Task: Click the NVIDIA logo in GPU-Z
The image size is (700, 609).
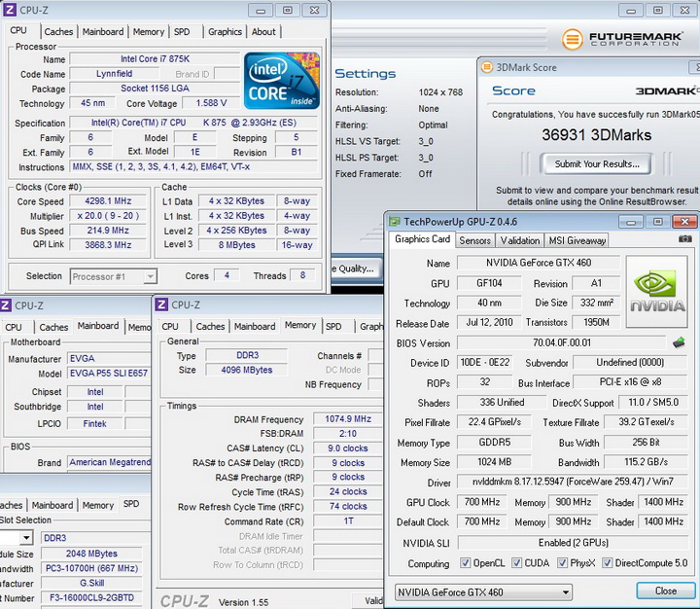Action: [x=656, y=291]
